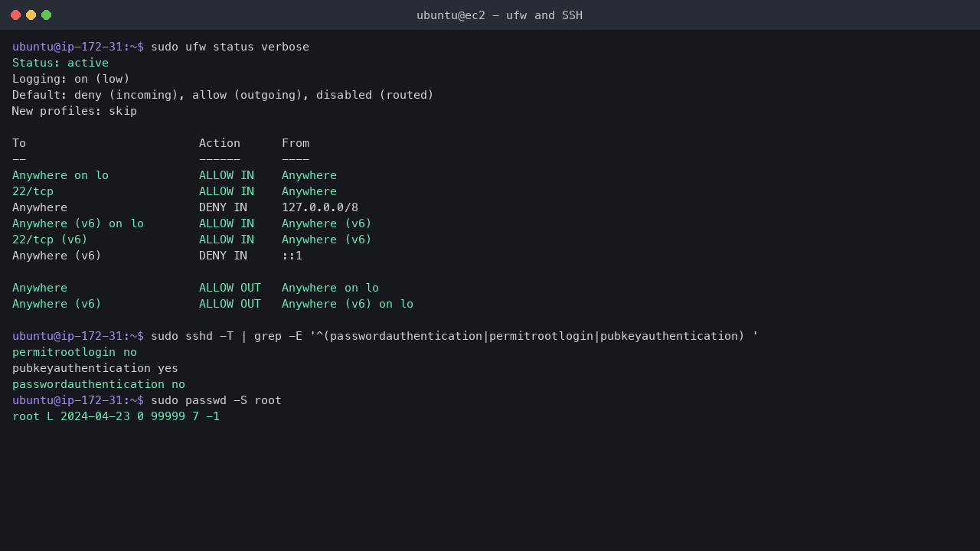The height and width of the screenshot is (551, 980).
Task: Click 'DENY IN' in the 127.0.0.0/8 row
Action: click(x=223, y=207)
